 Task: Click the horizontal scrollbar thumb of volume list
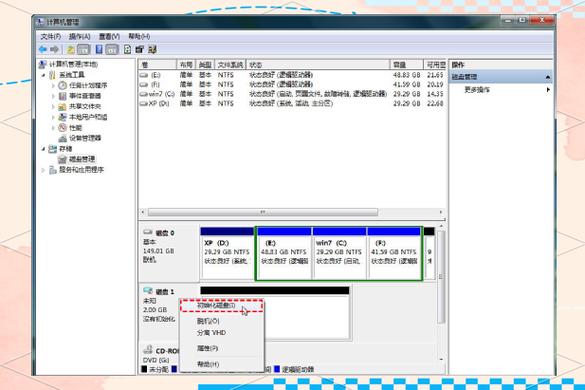coord(263,212)
